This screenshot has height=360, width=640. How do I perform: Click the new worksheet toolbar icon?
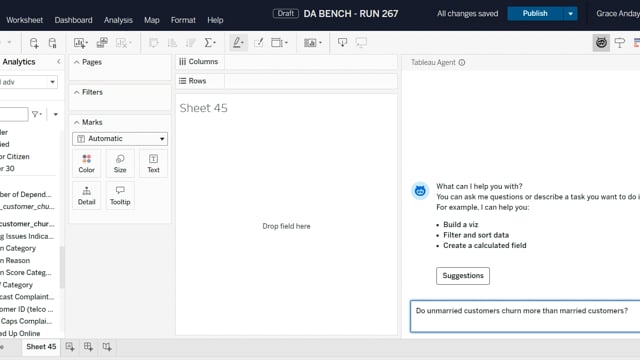(x=80, y=43)
